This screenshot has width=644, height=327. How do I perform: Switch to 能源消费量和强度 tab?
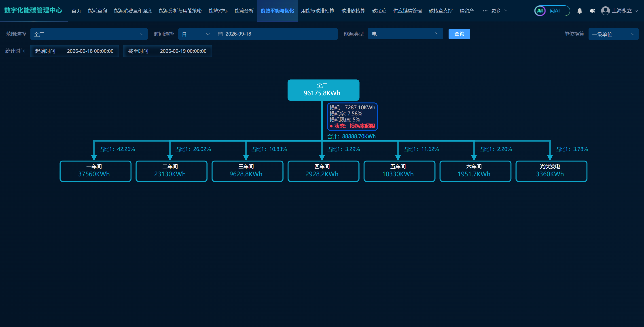(133, 11)
